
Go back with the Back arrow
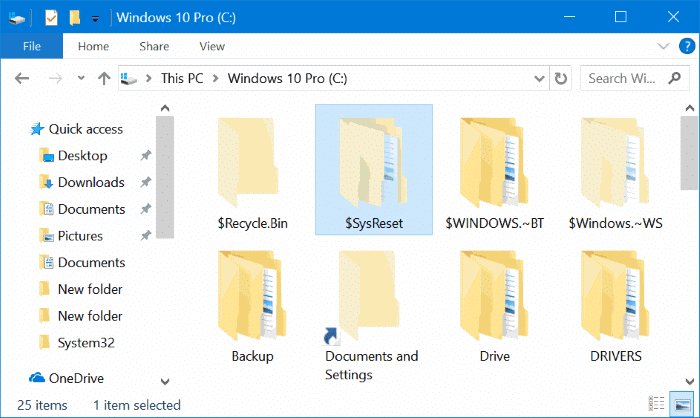point(22,79)
